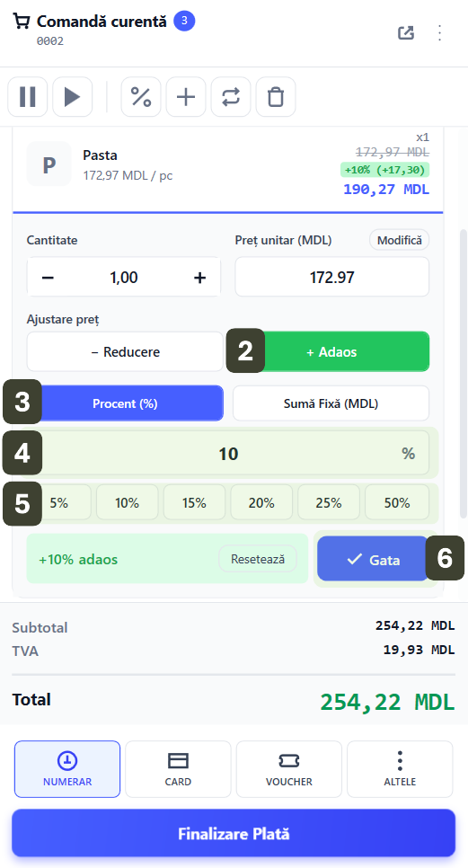Click the play/resume order icon
The image size is (468, 868).
(73, 97)
